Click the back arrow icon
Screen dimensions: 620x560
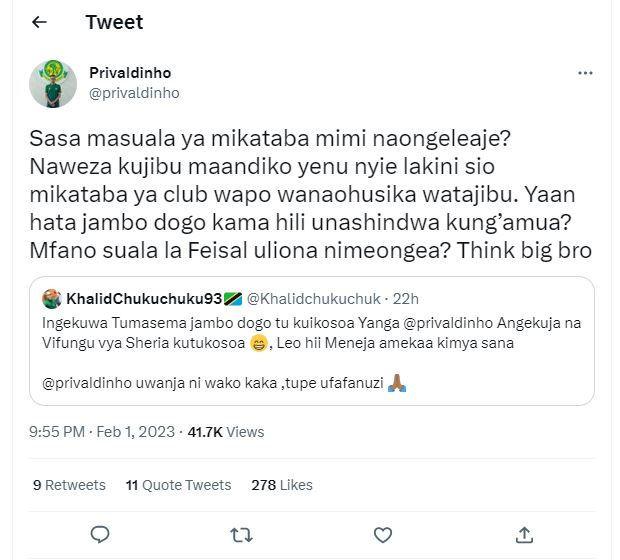tap(40, 22)
